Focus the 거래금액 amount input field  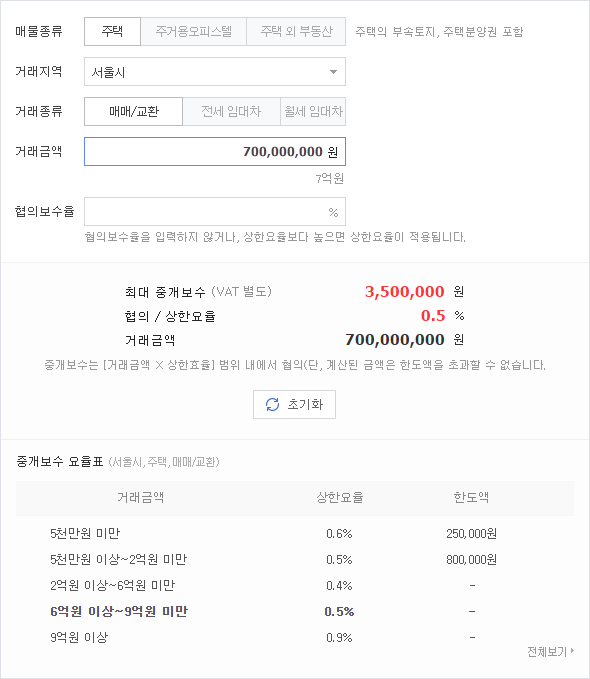pyautogui.click(x=215, y=152)
